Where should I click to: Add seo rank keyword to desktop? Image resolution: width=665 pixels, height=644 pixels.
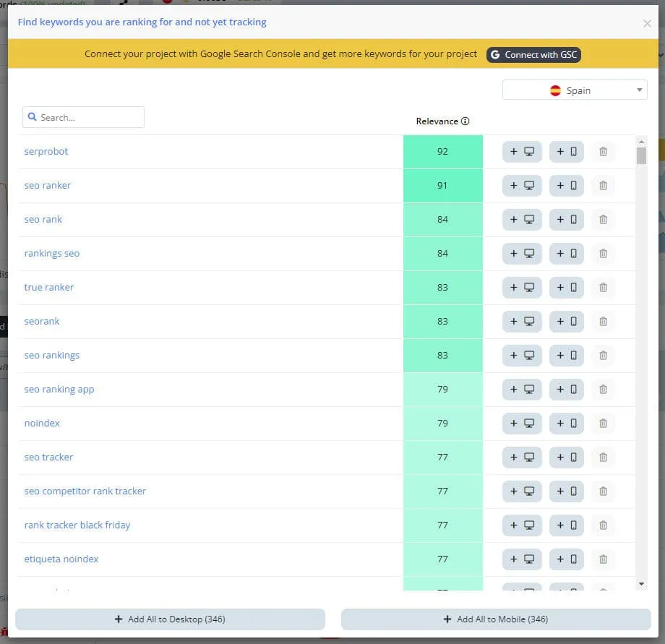(522, 220)
